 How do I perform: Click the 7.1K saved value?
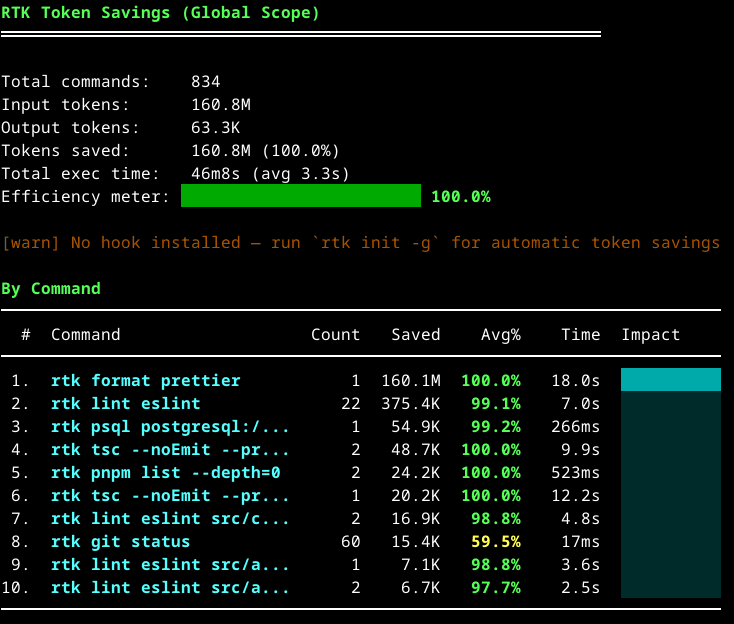pyautogui.click(x=421, y=565)
